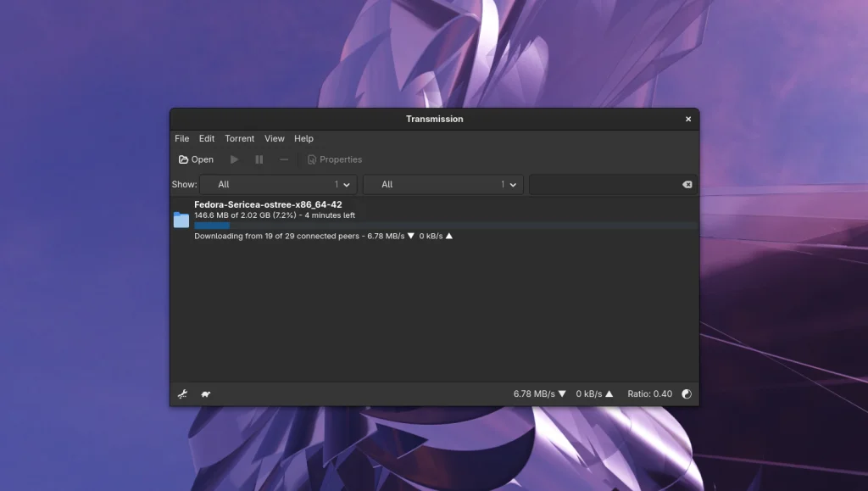
Task: Open preferences via the wrench icon
Action: [182, 393]
